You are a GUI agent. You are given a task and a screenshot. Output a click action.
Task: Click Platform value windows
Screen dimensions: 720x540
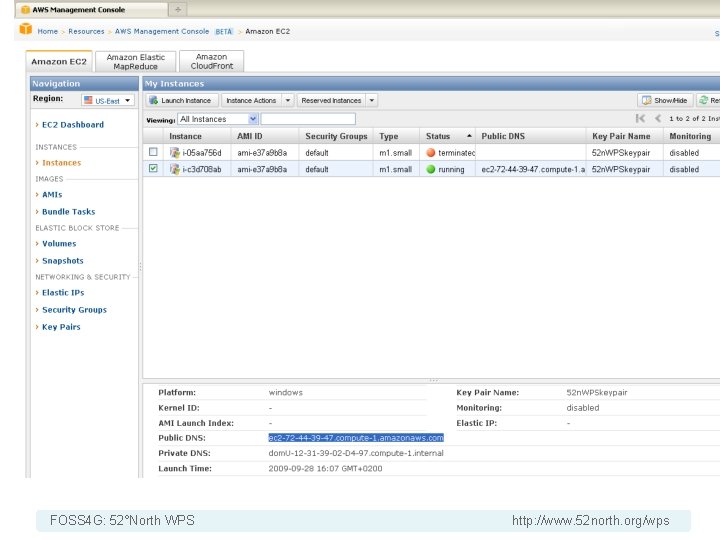click(x=286, y=392)
